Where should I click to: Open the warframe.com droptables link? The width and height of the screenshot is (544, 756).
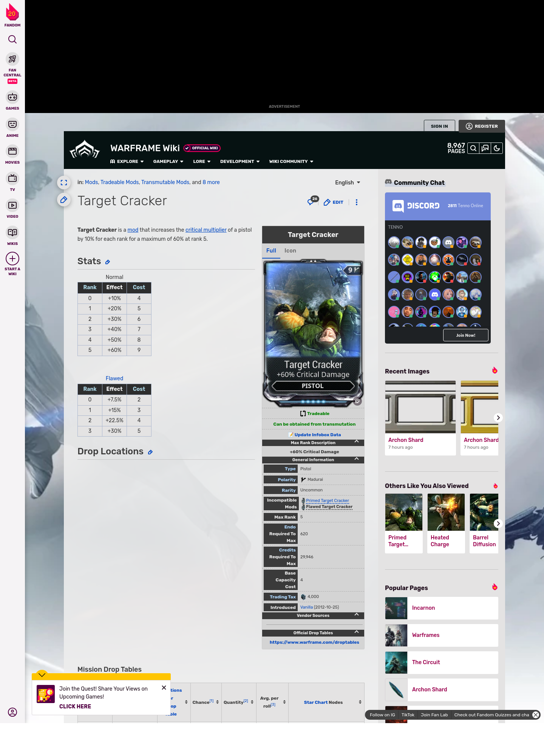click(314, 642)
